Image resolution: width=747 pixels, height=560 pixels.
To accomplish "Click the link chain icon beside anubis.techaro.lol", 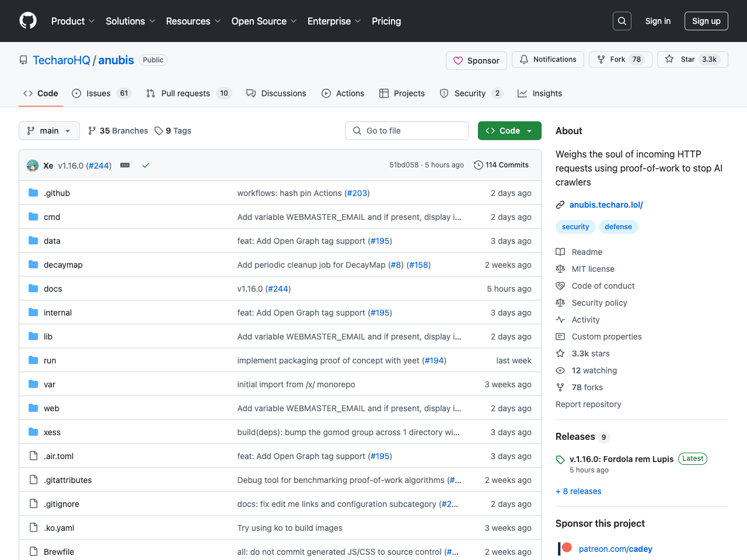I will pyautogui.click(x=560, y=205).
